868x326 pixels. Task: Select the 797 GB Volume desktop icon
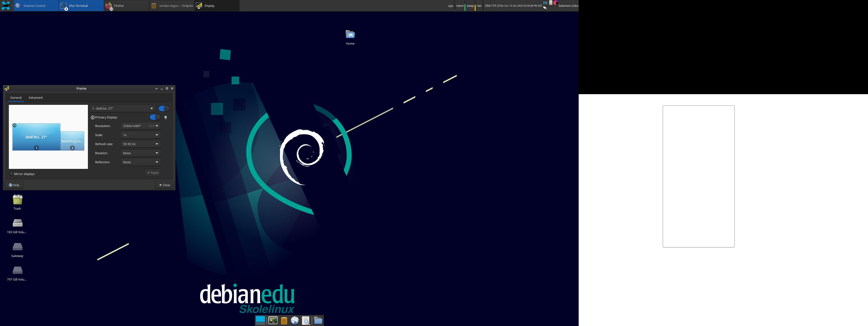tap(17, 273)
